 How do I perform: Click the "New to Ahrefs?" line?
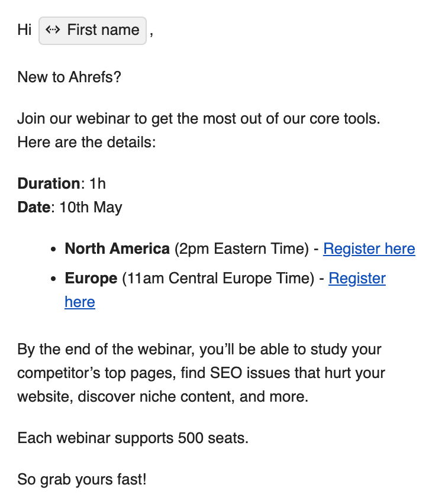[x=69, y=77]
